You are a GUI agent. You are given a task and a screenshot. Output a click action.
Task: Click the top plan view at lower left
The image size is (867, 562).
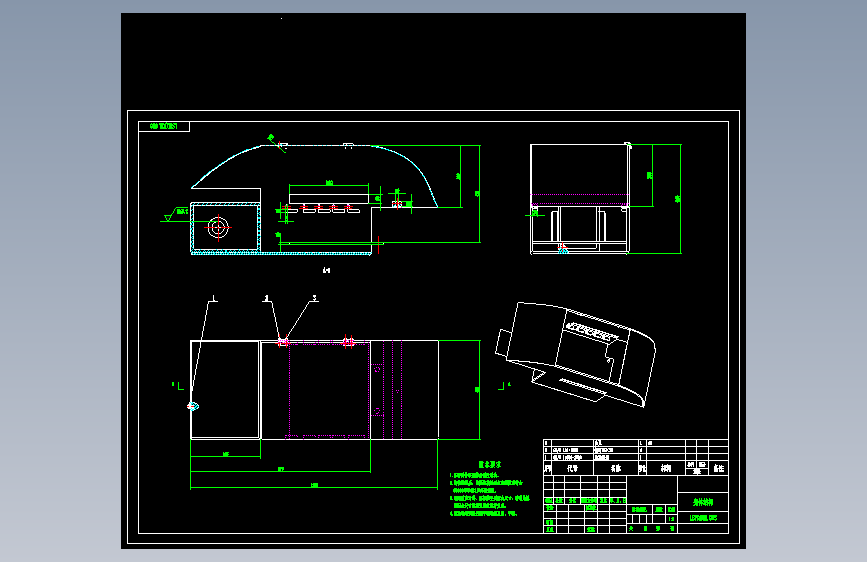point(314,390)
